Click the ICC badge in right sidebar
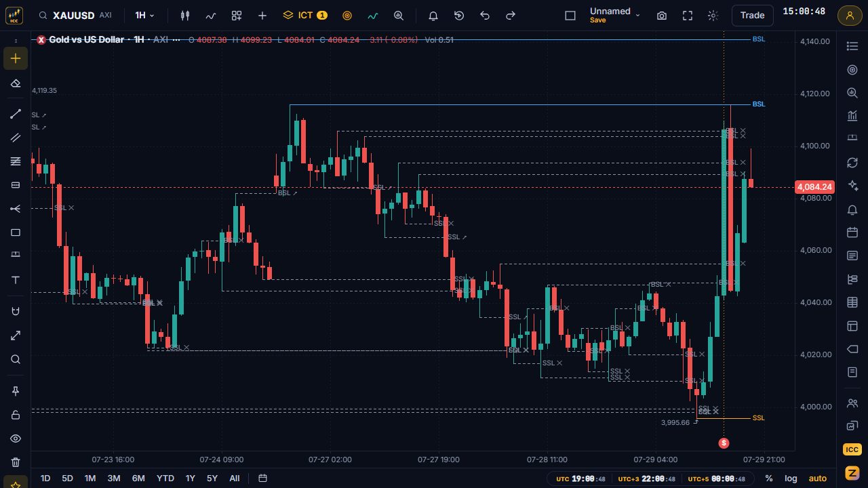 pyautogui.click(x=852, y=449)
